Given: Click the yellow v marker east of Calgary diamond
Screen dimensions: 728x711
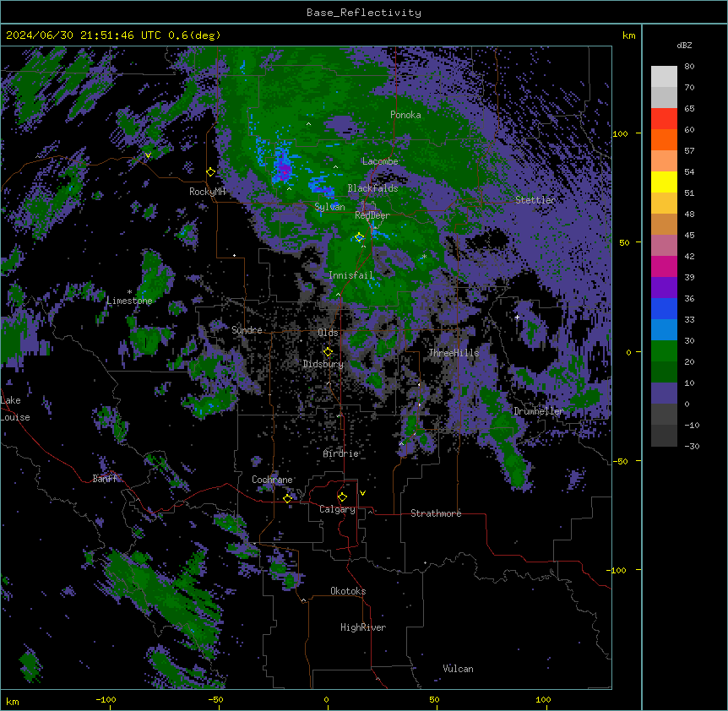Looking at the screenshot, I should click(x=362, y=493).
